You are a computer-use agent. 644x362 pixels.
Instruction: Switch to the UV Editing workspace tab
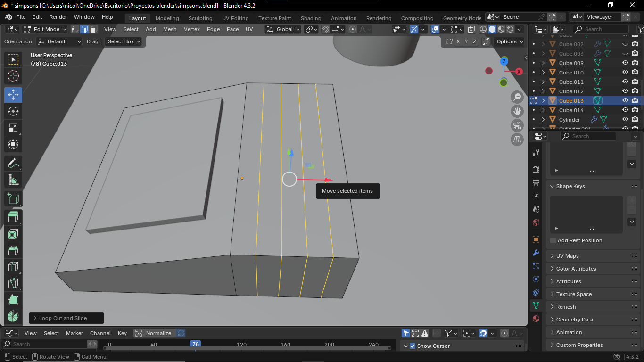point(235,18)
